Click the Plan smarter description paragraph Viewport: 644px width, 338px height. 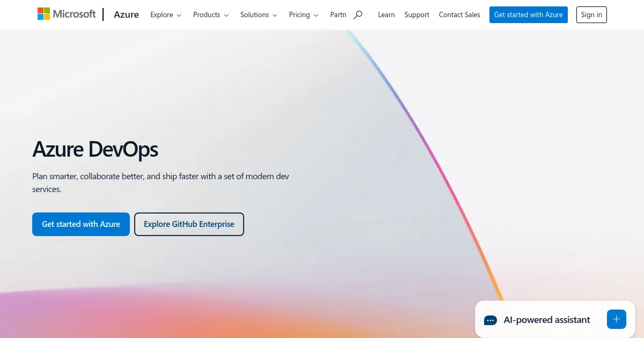(x=160, y=182)
